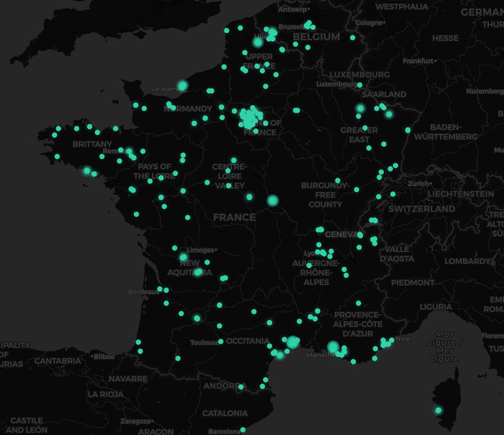Click the 'Brussels' city label
Image resolution: width=504 pixels, height=435 pixels.
292,27
